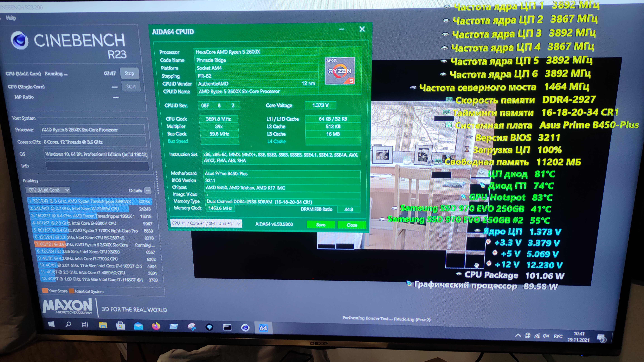Image resolution: width=644 pixels, height=362 pixels.
Task: Click the green Close button in CPUID
Action: tap(351, 225)
